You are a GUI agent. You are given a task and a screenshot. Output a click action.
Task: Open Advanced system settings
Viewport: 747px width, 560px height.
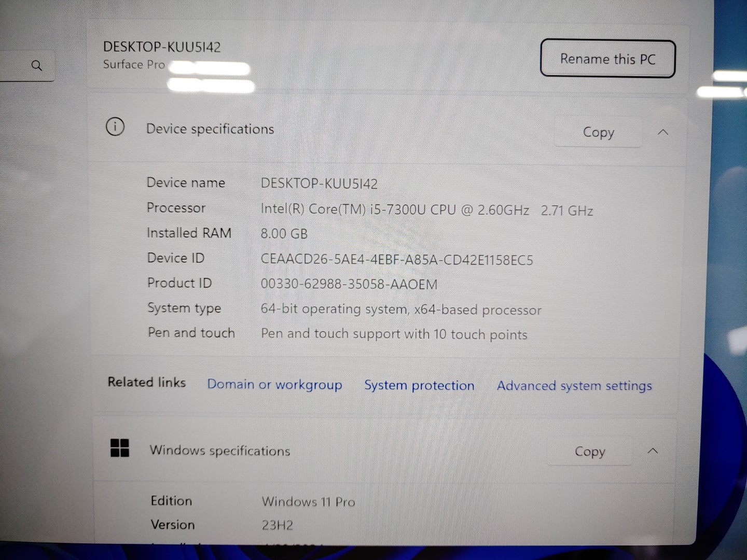pos(574,386)
